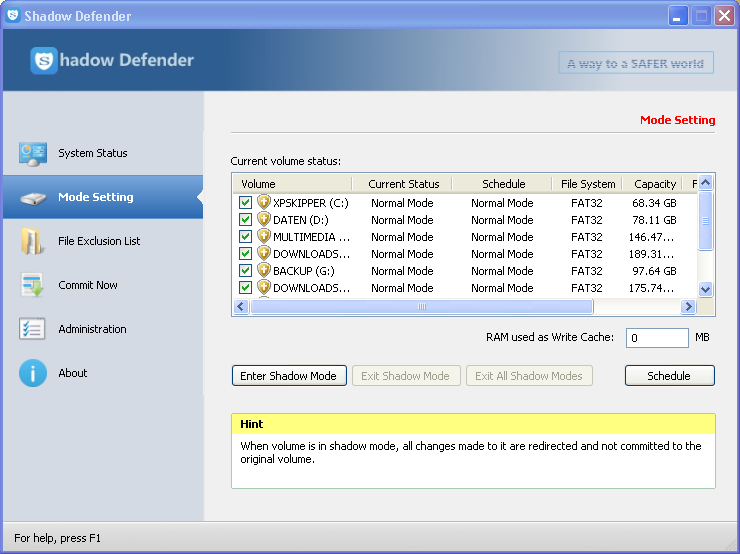Select the 68.34 GB capacity cell

pos(654,203)
